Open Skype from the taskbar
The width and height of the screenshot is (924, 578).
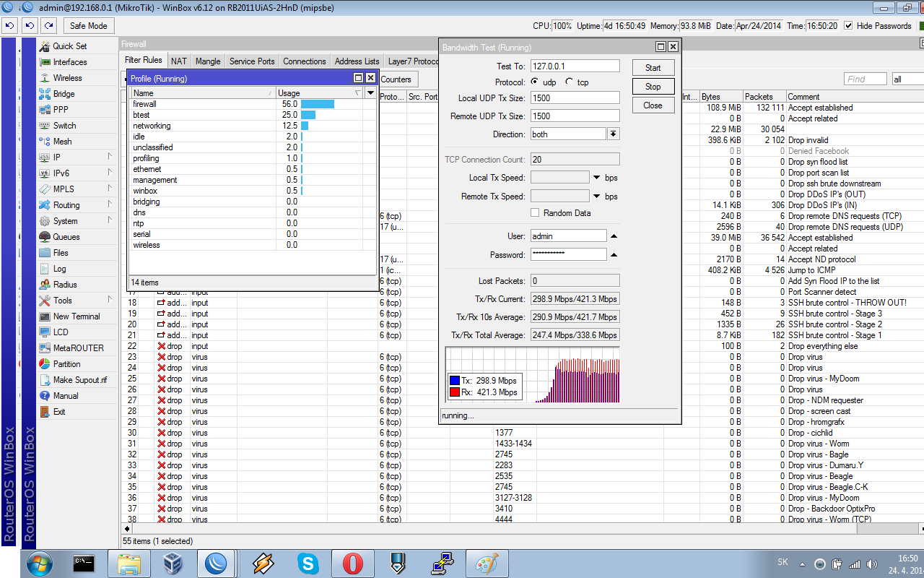click(308, 562)
